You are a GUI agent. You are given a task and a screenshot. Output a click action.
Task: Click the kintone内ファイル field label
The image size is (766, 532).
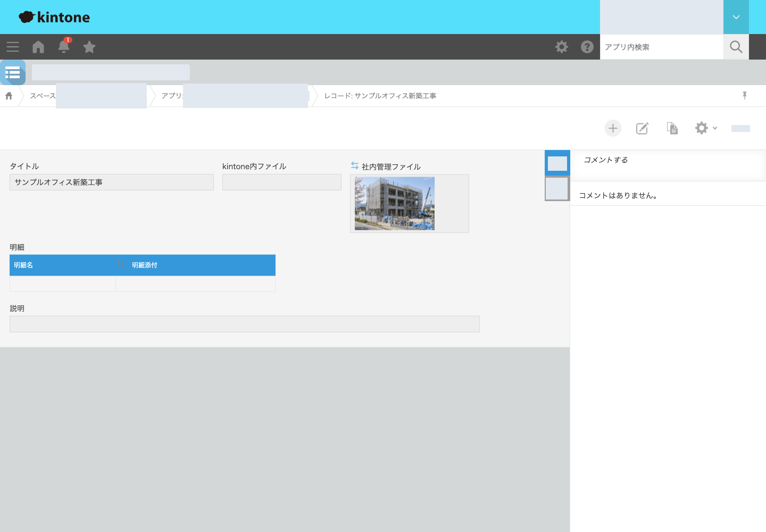tap(254, 166)
